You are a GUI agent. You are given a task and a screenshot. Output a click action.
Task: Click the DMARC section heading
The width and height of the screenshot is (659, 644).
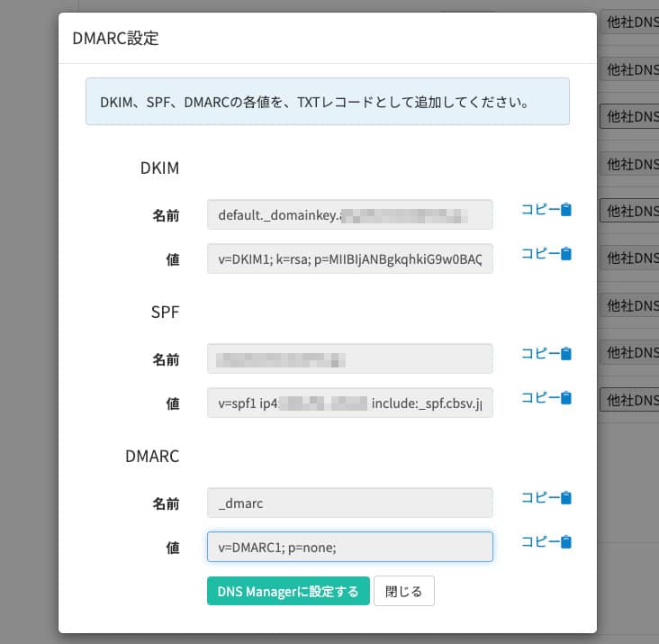coord(152,457)
